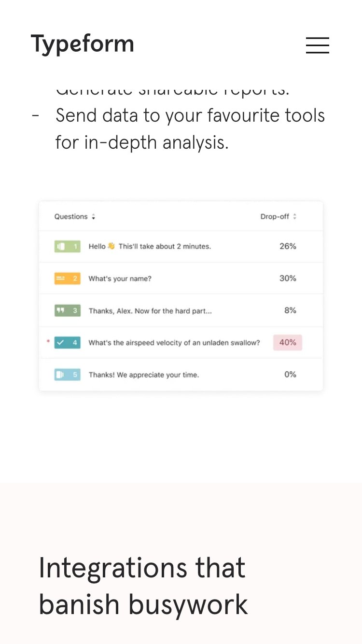
Task: Click the green welcome screen badge numbered 1
Action: coord(67,247)
